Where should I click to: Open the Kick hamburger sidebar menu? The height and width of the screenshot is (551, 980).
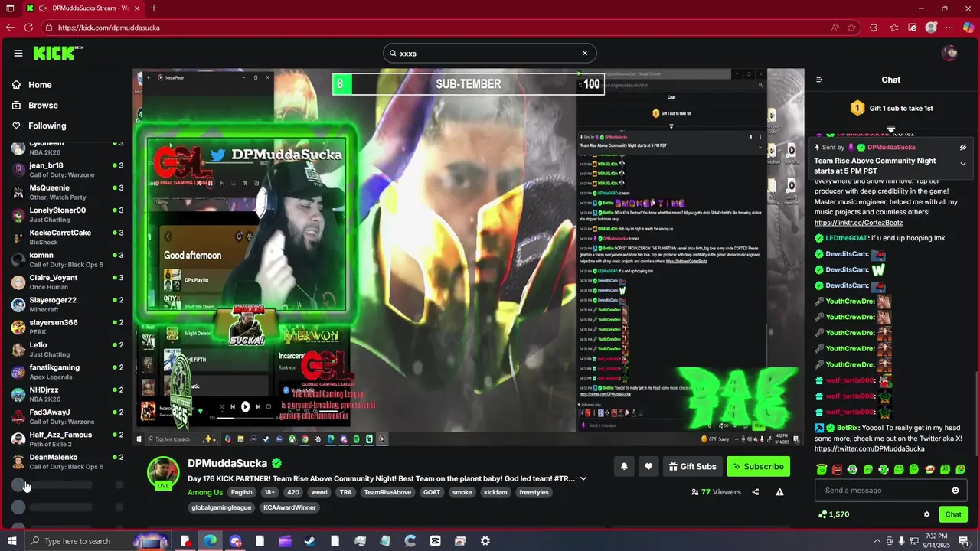click(x=18, y=53)
